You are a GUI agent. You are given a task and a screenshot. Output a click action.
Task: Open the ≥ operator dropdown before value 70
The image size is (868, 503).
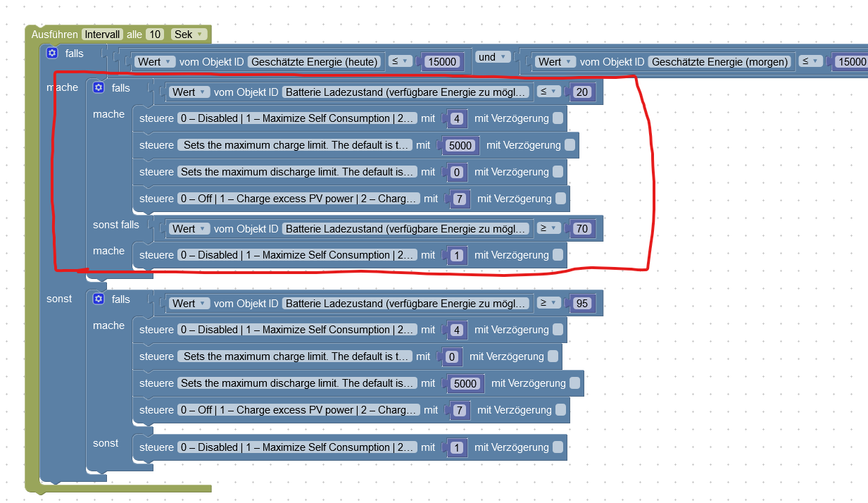tap(548, 228)
